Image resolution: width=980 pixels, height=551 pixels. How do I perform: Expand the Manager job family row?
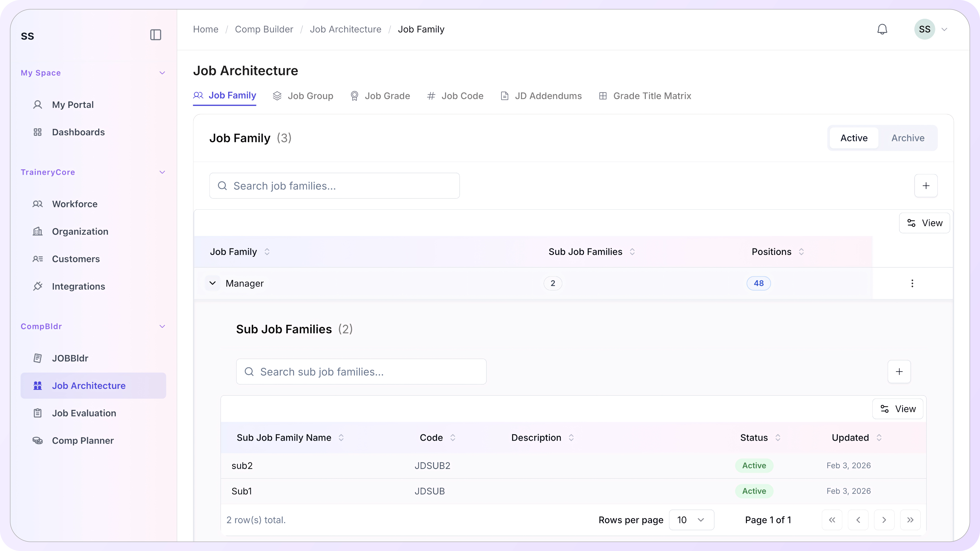pyautogui.click(x=213, y=283)
